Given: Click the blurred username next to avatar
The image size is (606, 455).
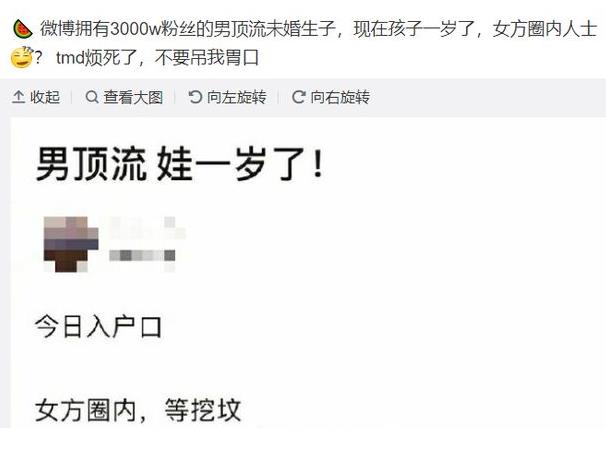Looking at the screenshot, I should [148, 229].
